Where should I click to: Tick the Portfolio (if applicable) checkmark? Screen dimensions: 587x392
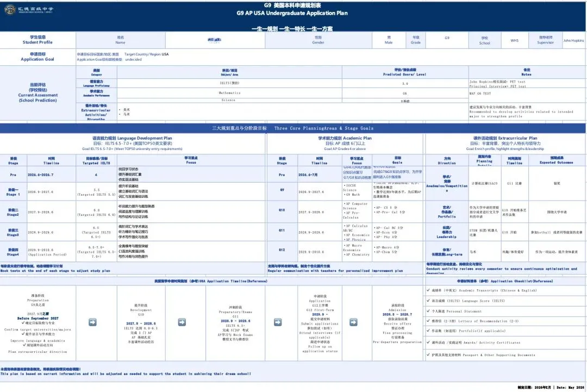click(428, 330)
